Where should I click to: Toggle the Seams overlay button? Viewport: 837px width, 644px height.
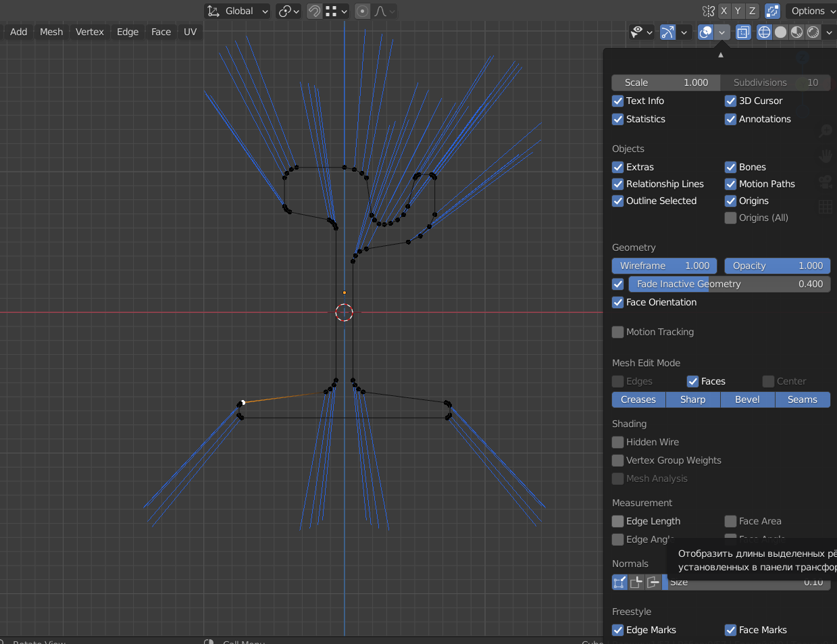coord(802,399)
